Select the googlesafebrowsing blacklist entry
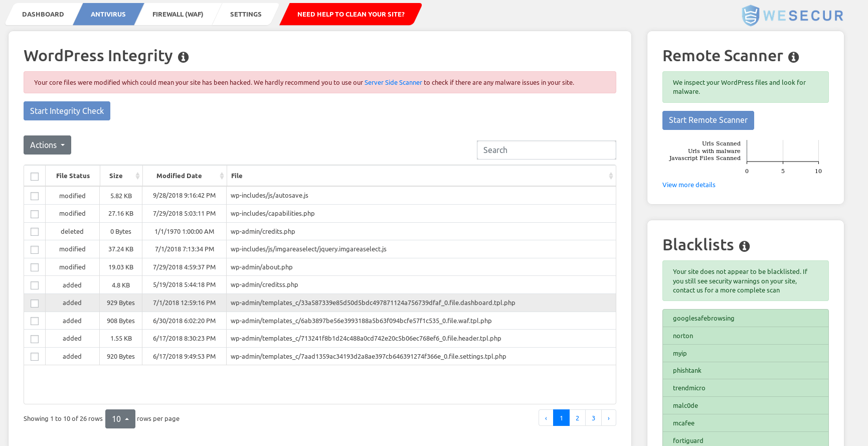The image size is (868, 446). point(745,319)
